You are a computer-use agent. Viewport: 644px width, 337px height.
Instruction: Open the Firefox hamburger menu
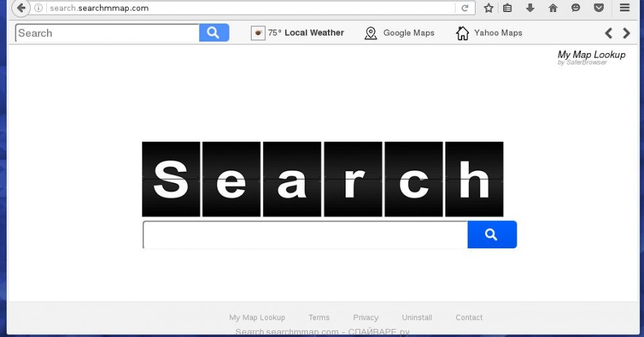pyautogui.click(x=625, y=8)
